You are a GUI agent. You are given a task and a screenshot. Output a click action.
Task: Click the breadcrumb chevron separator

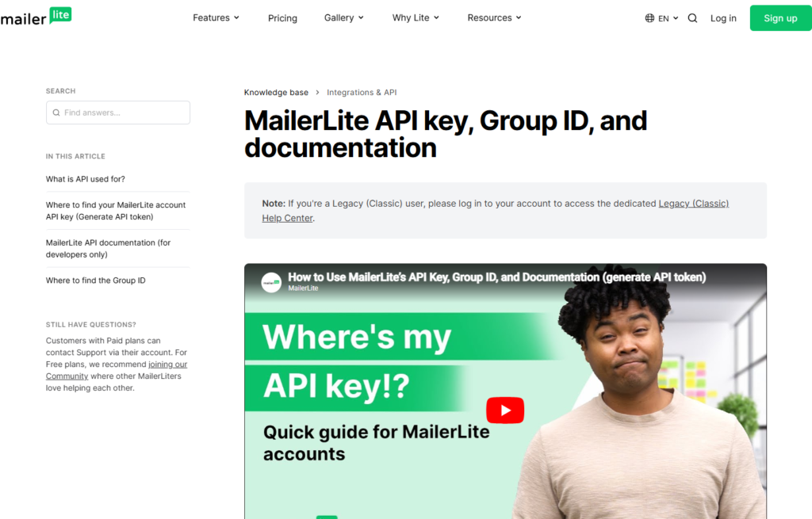point(317,92)
